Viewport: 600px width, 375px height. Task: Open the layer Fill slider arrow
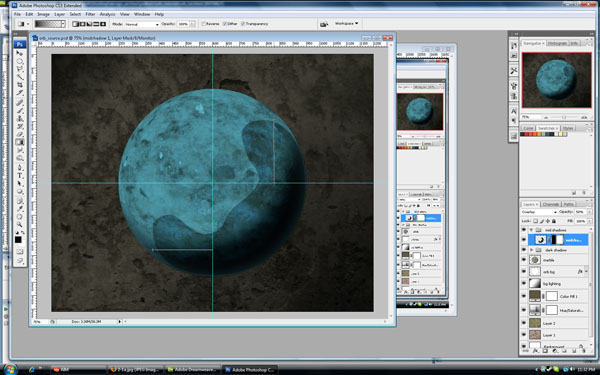(590, 221)
